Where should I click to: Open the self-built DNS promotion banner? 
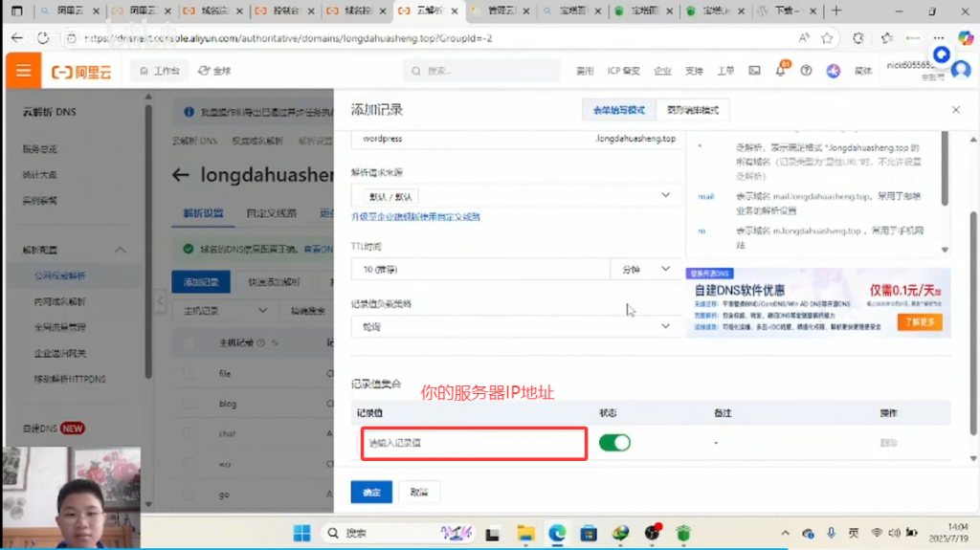817,303
